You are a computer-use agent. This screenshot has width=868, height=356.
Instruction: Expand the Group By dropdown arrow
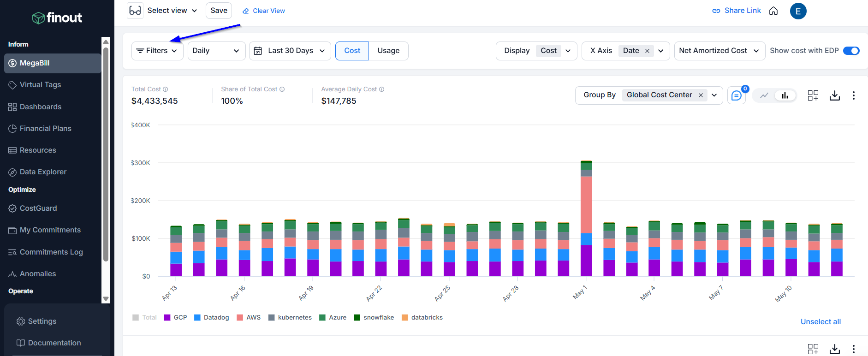point(714,95)
